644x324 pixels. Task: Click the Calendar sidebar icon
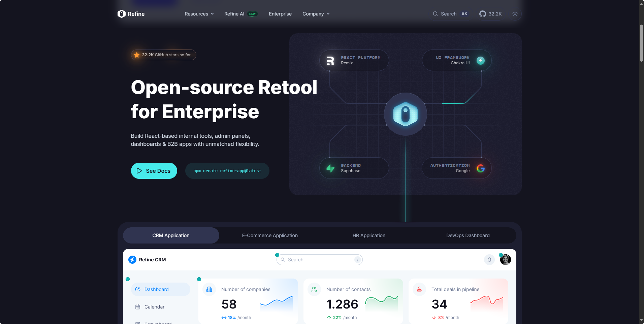tap(138, 307)
